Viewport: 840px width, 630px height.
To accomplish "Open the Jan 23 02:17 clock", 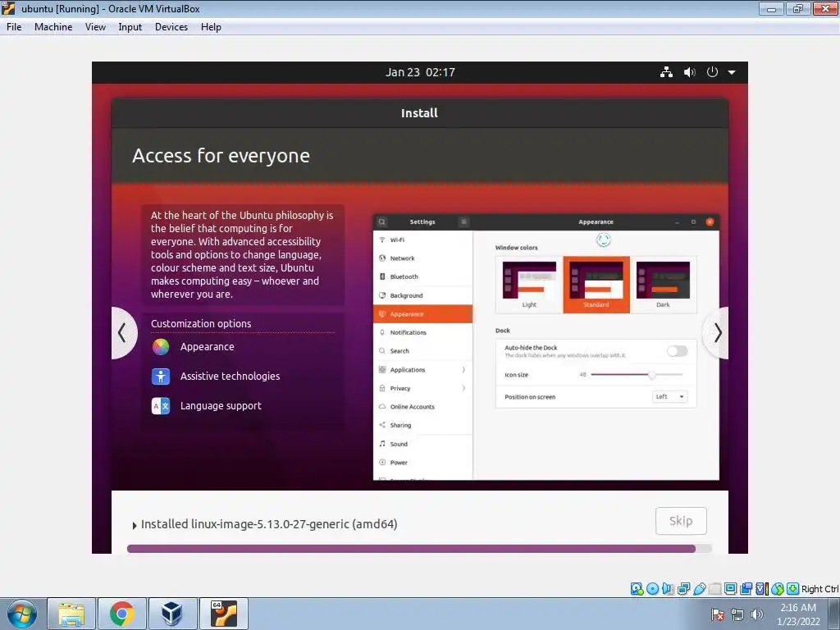I will pyautogui.click(x=420, y=72).
